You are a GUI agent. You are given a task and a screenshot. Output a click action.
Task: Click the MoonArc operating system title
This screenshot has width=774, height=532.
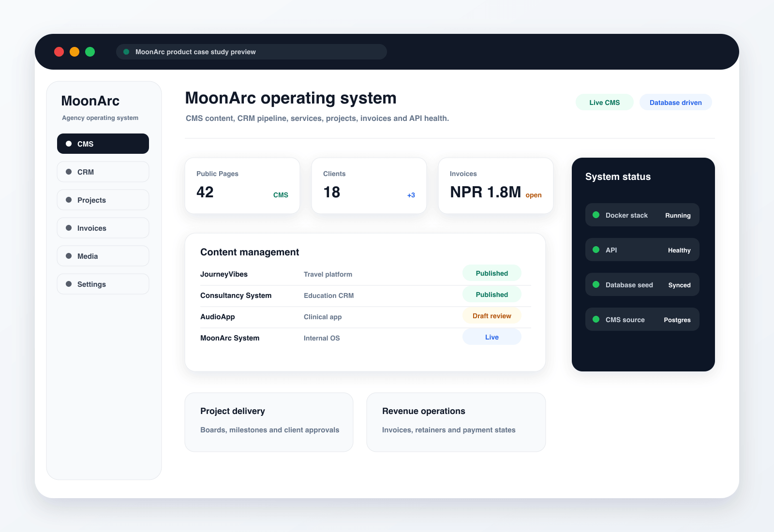tap(291, 98)
